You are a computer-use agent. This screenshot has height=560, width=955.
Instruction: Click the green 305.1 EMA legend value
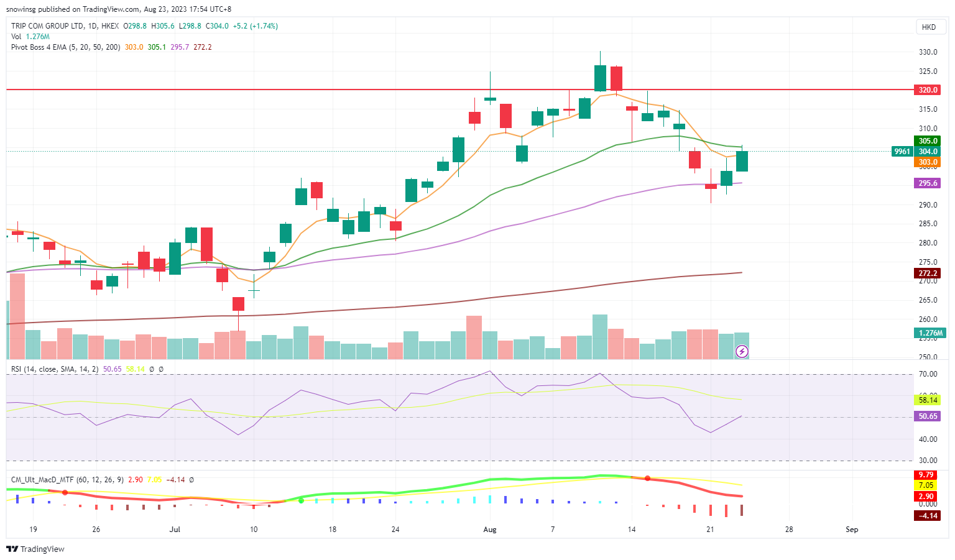coord(157,47)
